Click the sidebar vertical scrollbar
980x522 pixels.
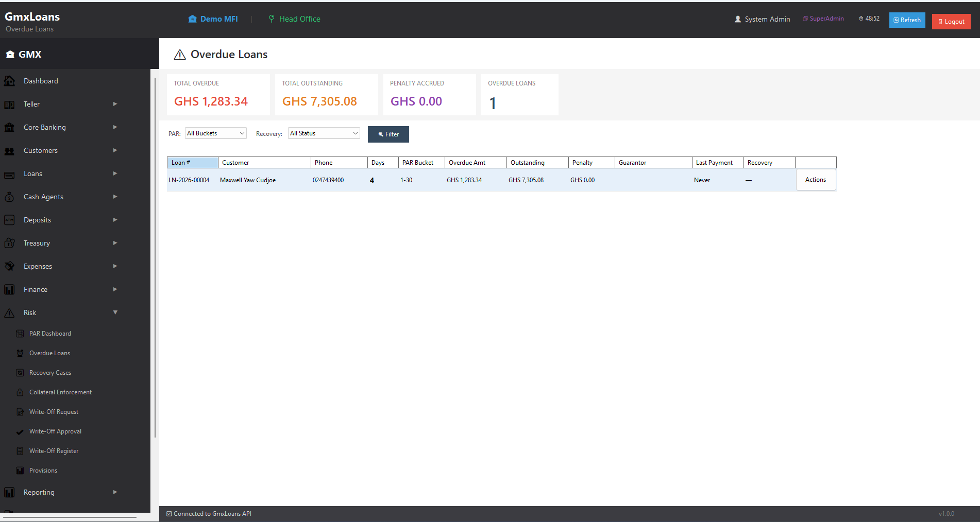click(x=155, y=257)
